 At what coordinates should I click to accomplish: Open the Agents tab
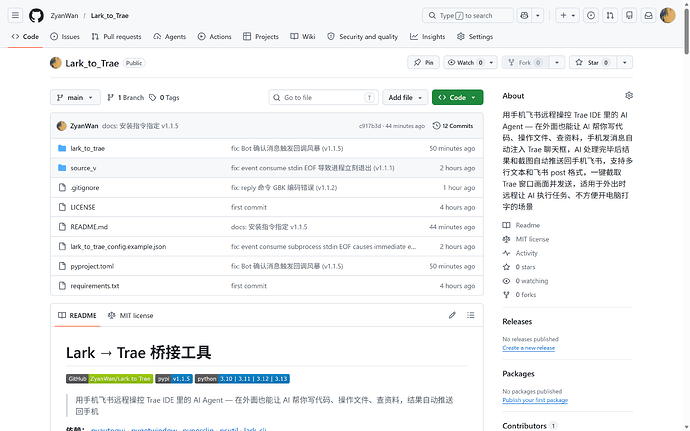pos(169,37)
